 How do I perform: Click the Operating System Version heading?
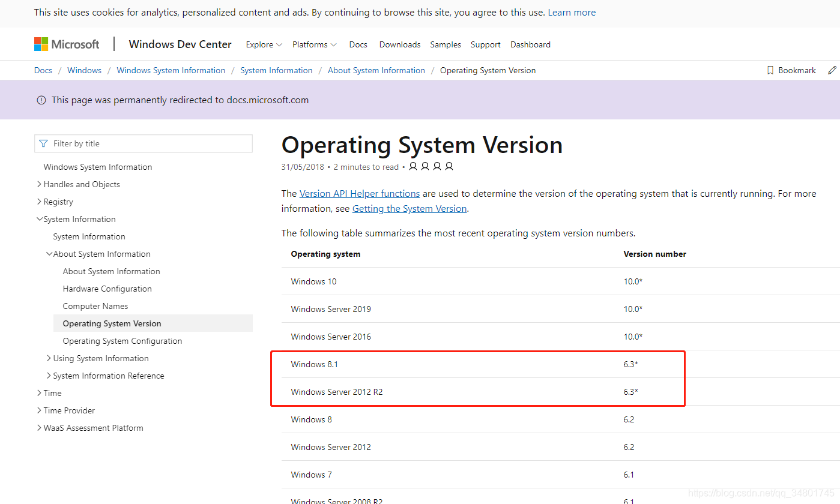click(422, 145)
